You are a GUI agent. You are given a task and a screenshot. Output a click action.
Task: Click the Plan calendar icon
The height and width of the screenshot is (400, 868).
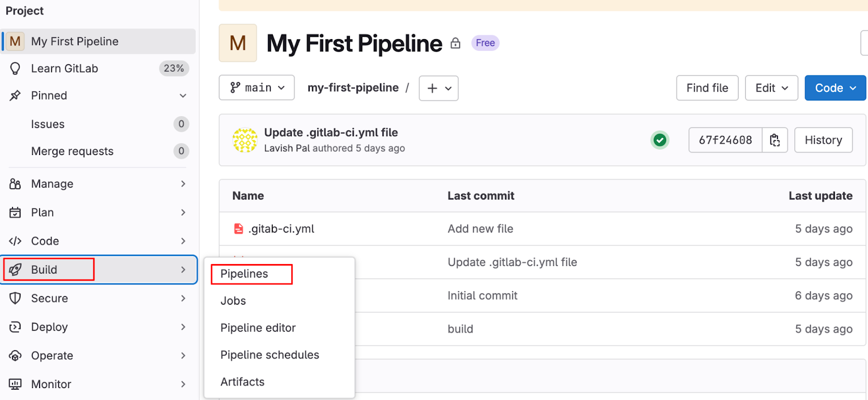point(15,212)
